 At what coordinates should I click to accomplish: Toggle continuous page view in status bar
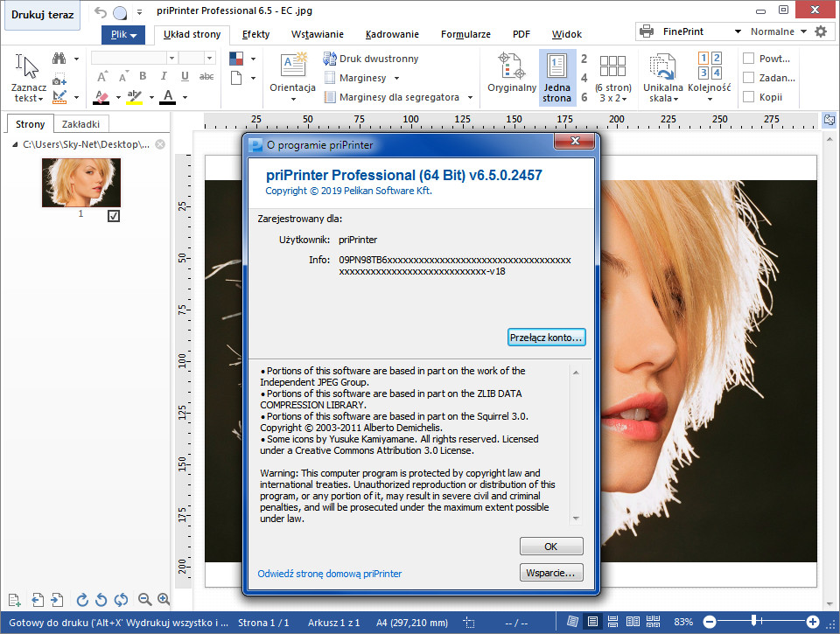(x=612, y=622)
